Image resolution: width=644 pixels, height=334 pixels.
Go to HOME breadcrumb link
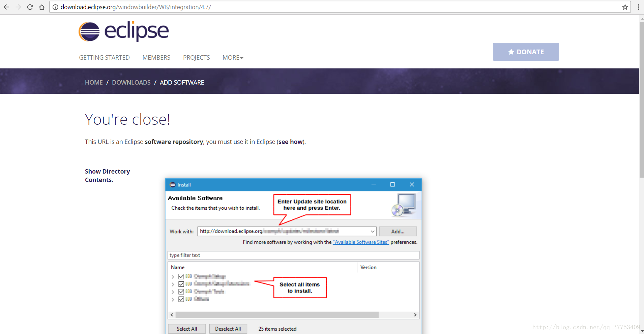click(x=94, y=83)
